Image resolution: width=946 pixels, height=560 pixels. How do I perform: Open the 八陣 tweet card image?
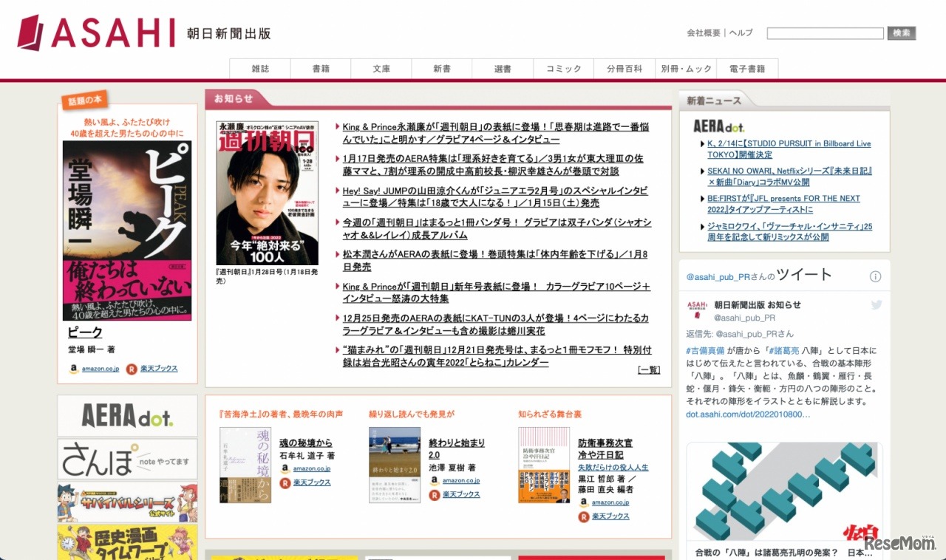(x=784, y=491)
